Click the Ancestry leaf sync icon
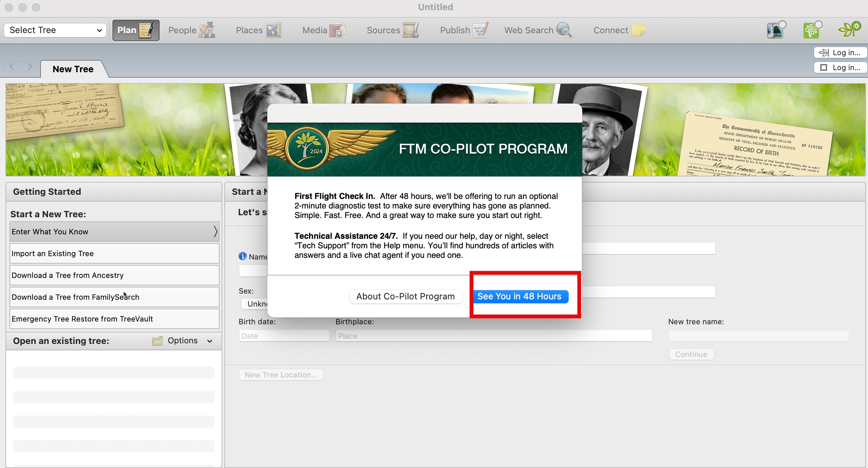This screenshot has height=468, width=868. pyautogui.click(x=849, y=30)
